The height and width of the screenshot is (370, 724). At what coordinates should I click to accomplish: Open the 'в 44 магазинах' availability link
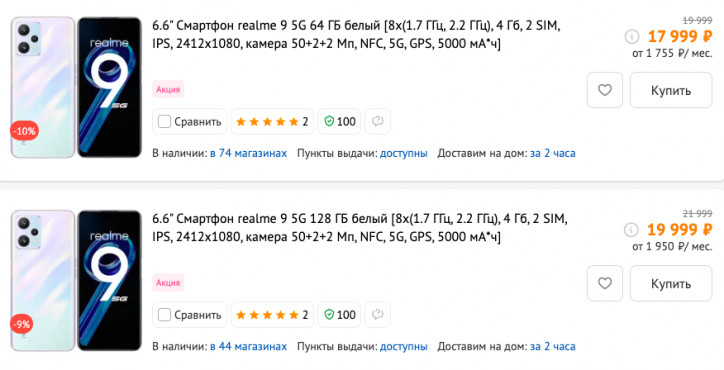[x=248, y=346]
